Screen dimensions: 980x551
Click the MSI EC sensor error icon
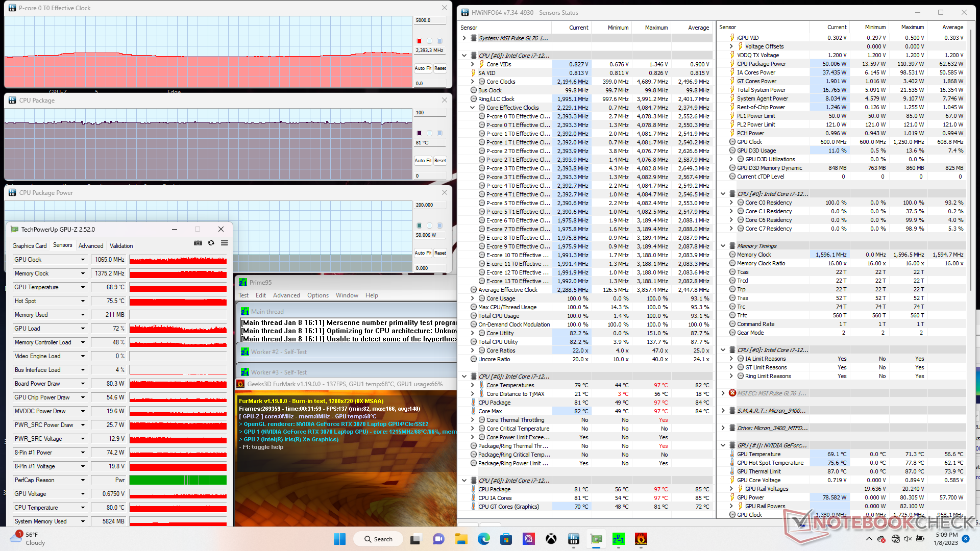click(x=732, y=393)
